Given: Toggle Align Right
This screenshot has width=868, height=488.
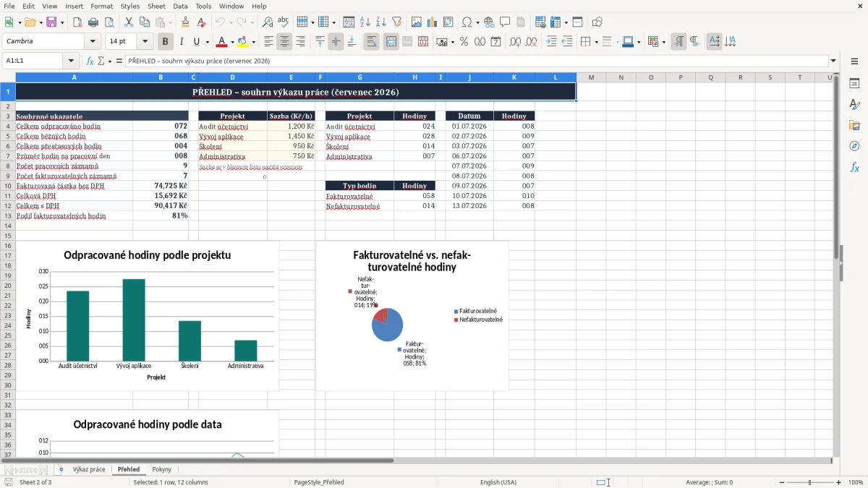Looking at the screenshot, I should [300, 41].
